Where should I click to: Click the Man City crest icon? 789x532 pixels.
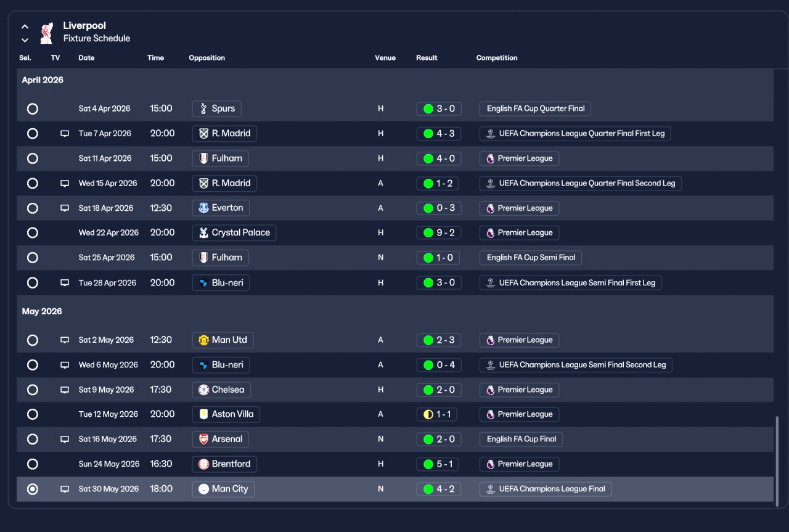coord(203,489)
